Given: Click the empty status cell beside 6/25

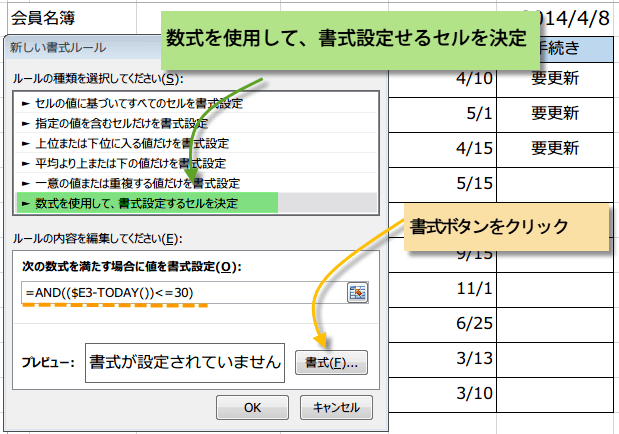Looking at the screenshot, I should click(x=555, y=325).
